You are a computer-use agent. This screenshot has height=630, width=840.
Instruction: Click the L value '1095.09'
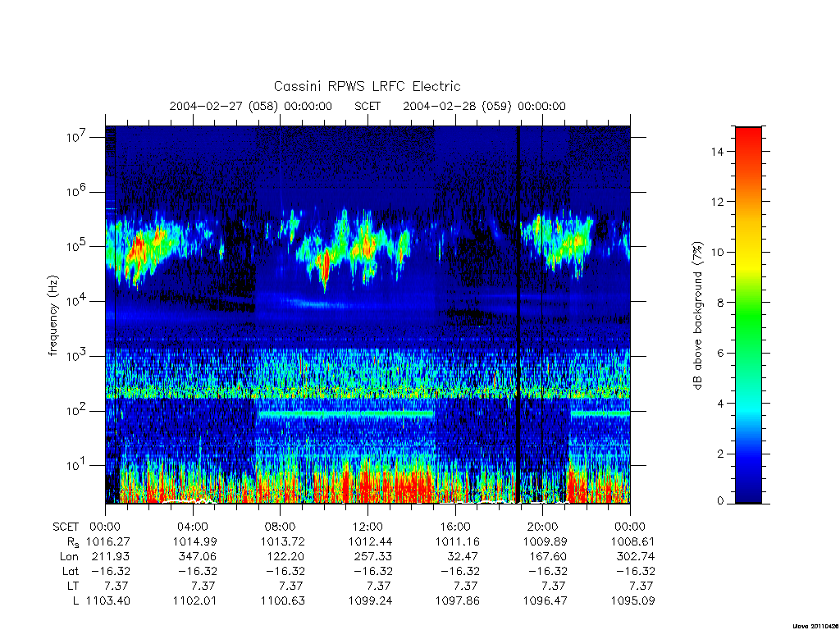click(633, 601)
